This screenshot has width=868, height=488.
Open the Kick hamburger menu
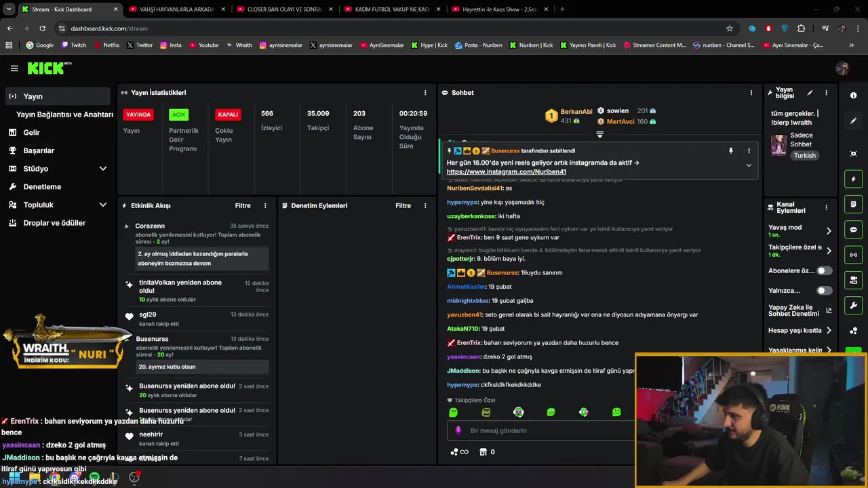click(x=14, y=68)
